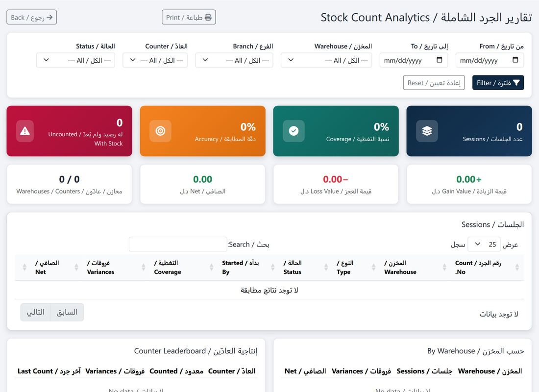539x392 pixels.
Task: Click the Sessions column header in By Warehouse
Action: pyautogui.click(x=424, y=371)
